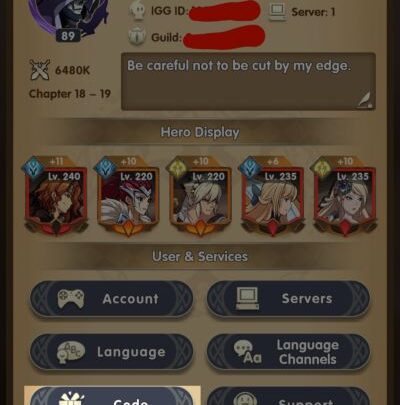Image resolution: width=400 pixels, height=405 pixels.
Task: Click the IGG ID avatar icon
Action: tap(139, 10)
